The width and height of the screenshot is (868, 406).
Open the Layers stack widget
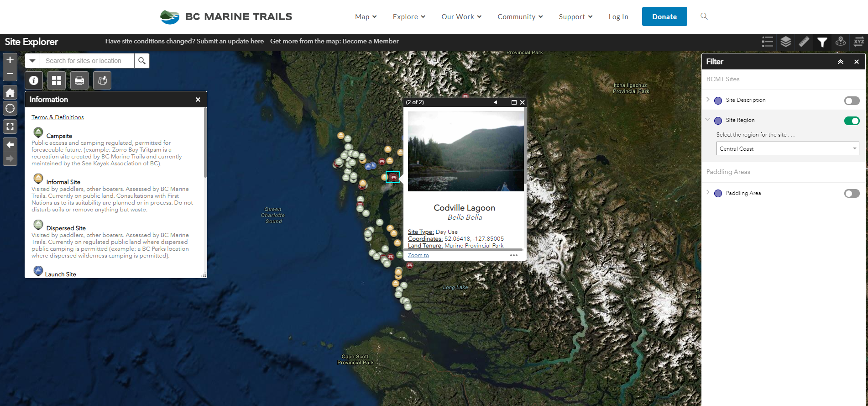[x=785, y=42]
